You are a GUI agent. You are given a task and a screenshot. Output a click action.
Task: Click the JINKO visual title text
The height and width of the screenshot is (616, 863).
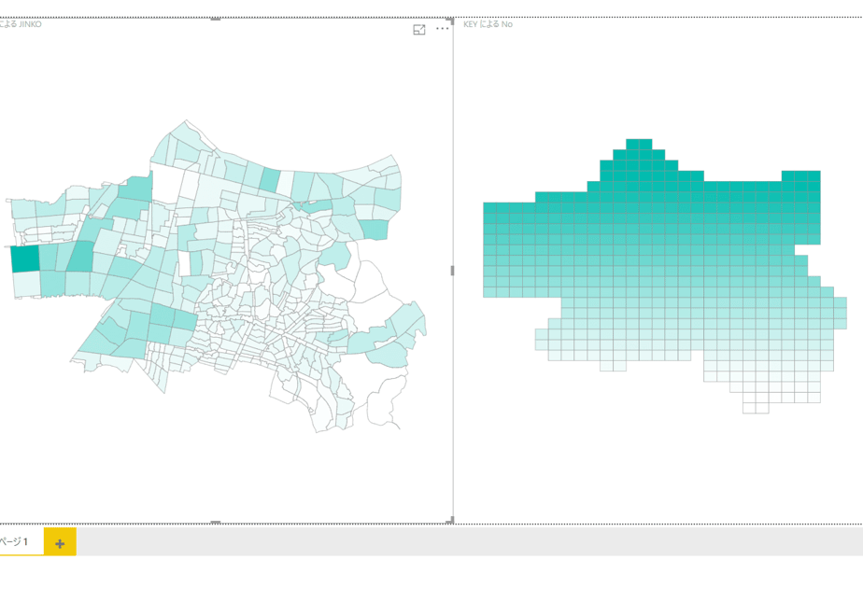tap(21, 24)
